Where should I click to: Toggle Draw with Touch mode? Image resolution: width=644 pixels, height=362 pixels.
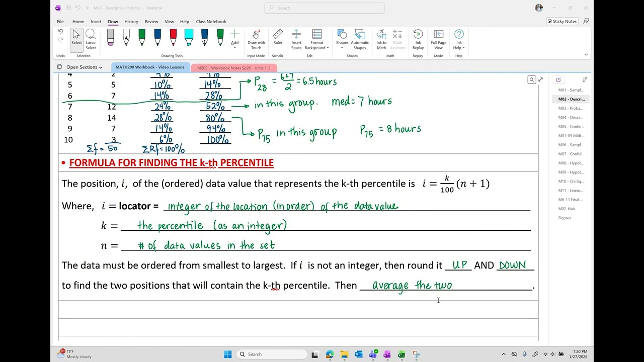click(256, 39)
